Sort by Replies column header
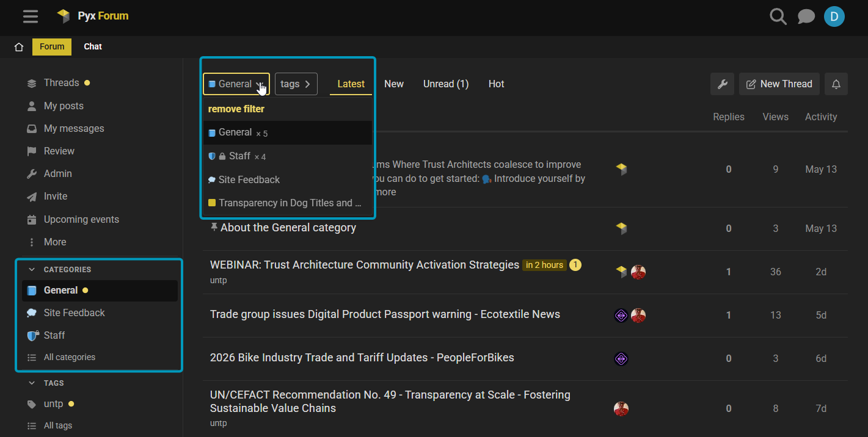This screenshot has width=868, height=437. [729, 117]
